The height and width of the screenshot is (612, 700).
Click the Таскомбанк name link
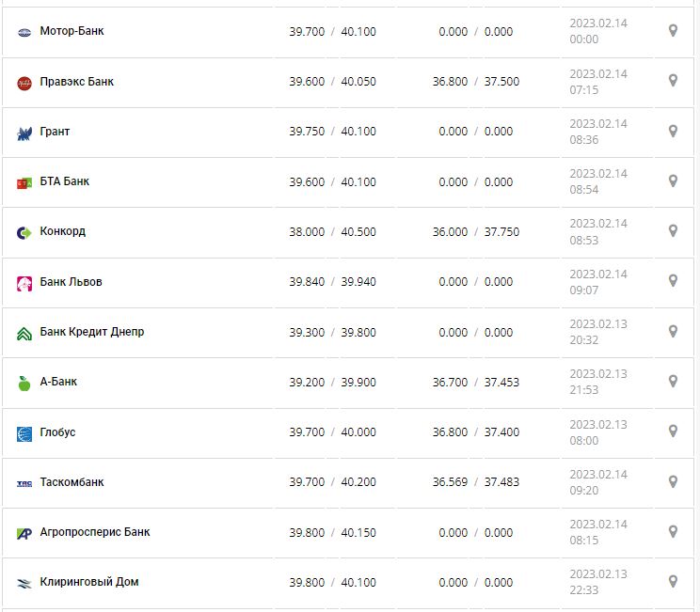(72, 482)
